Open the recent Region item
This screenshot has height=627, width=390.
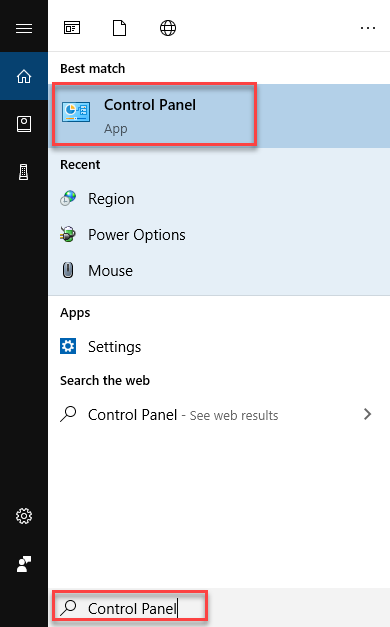[219, 199]
